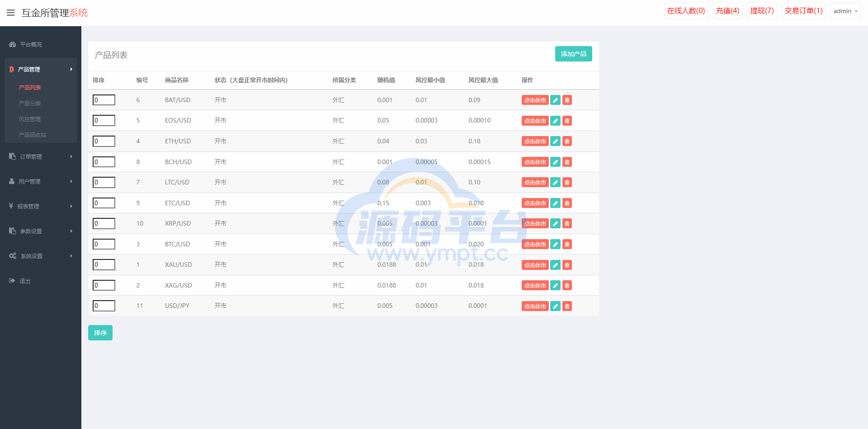Edit the BTC/USD product with the pencil icon
Viewport: 868px width, 429px height.
pyautogui.click(x=556, y=244)
